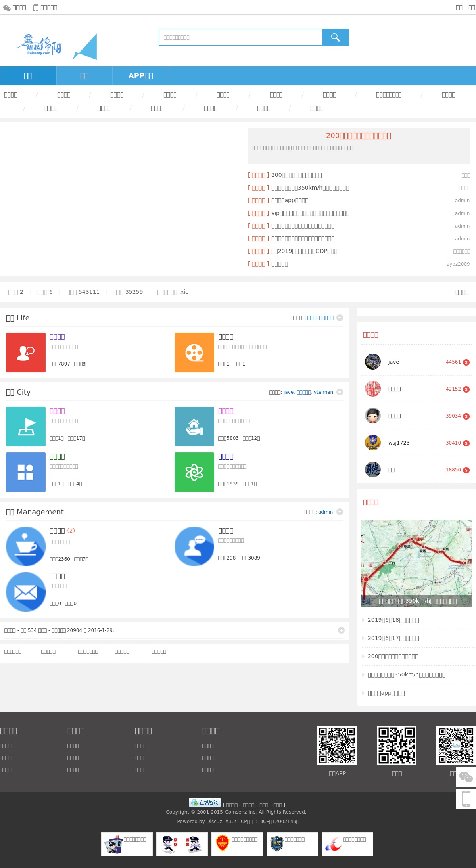The width and height of the screenshot is (476, 868).
Task: Click floating WeChat button on right edge
Action: 466,777
